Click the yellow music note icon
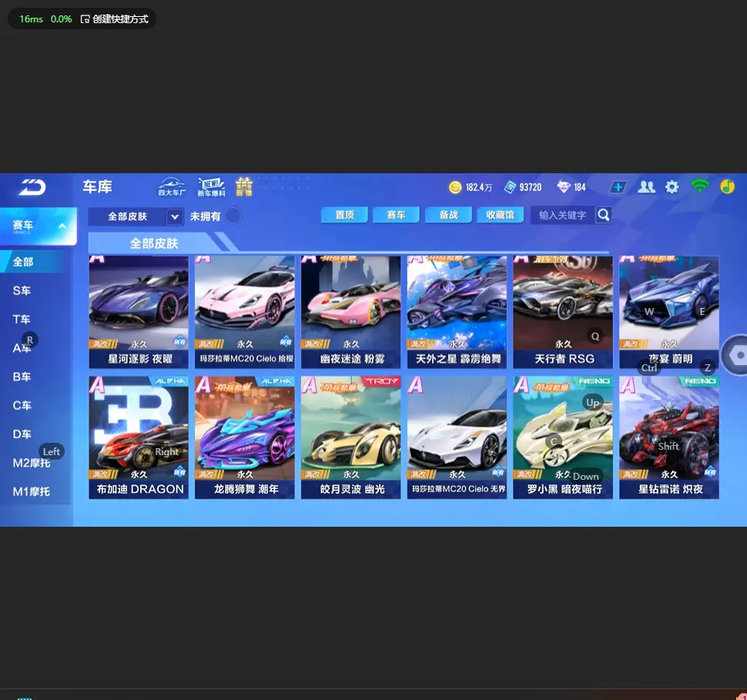 click(727, 186)
